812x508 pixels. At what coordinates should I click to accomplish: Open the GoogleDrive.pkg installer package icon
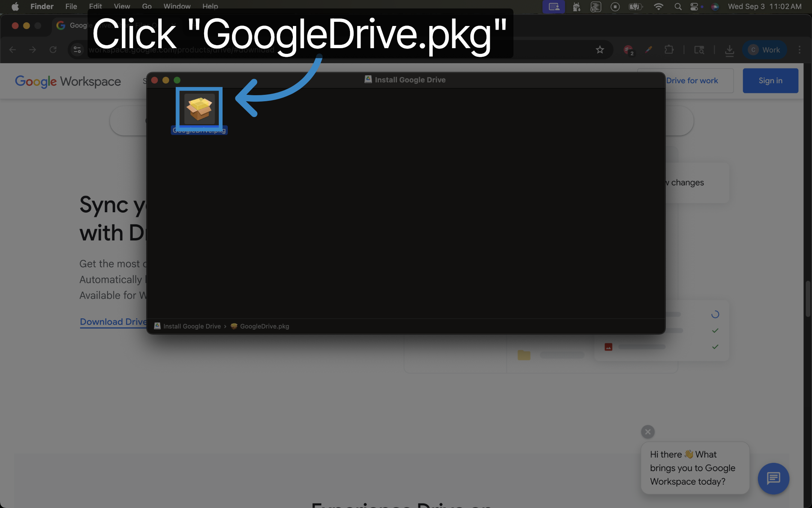click(199, 109)
